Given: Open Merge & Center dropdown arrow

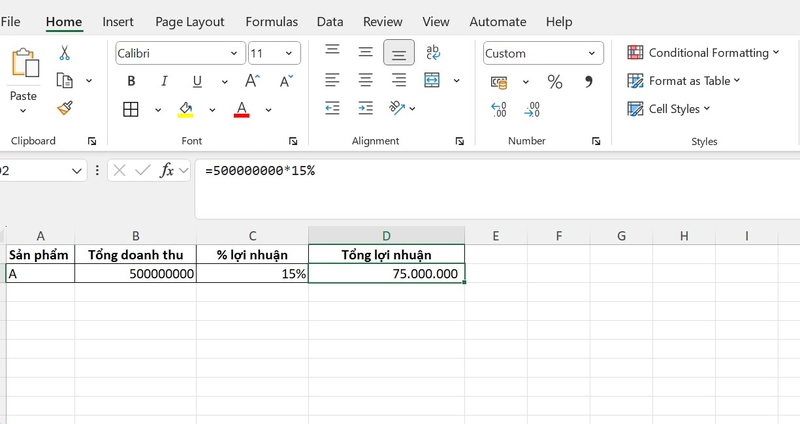Looking at the screenshot, I should click(457, 81).
